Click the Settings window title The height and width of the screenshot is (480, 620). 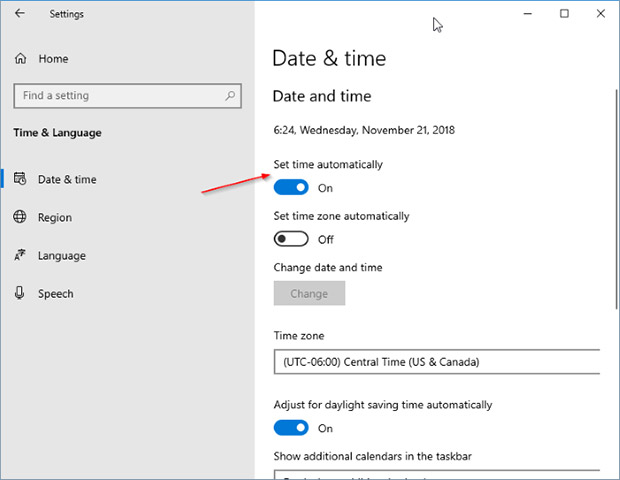pos(66,14)
